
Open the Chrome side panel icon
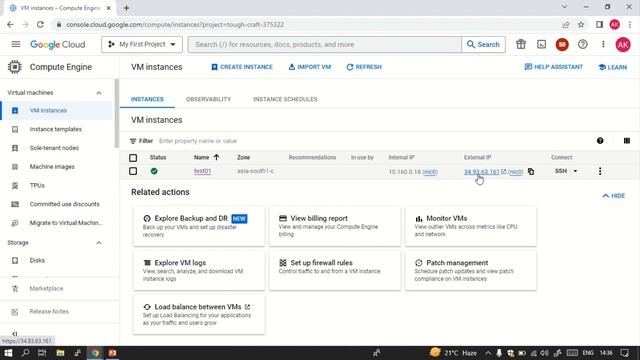599,24
